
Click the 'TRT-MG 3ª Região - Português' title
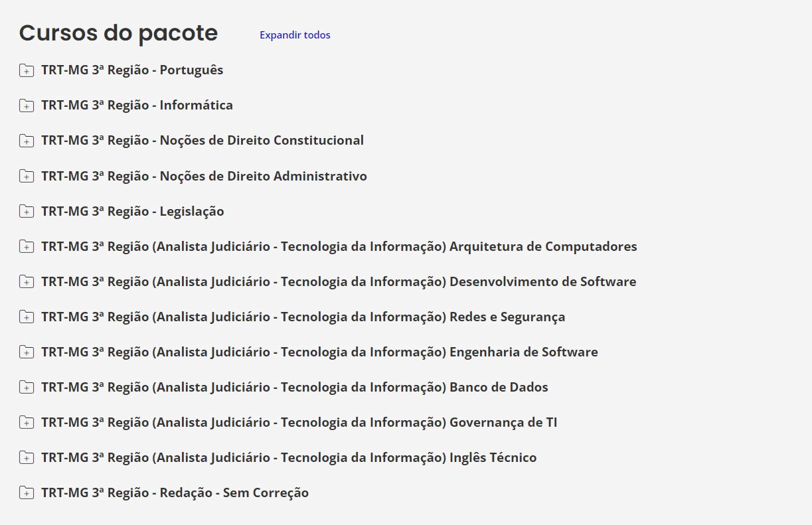tap(132, 70)
